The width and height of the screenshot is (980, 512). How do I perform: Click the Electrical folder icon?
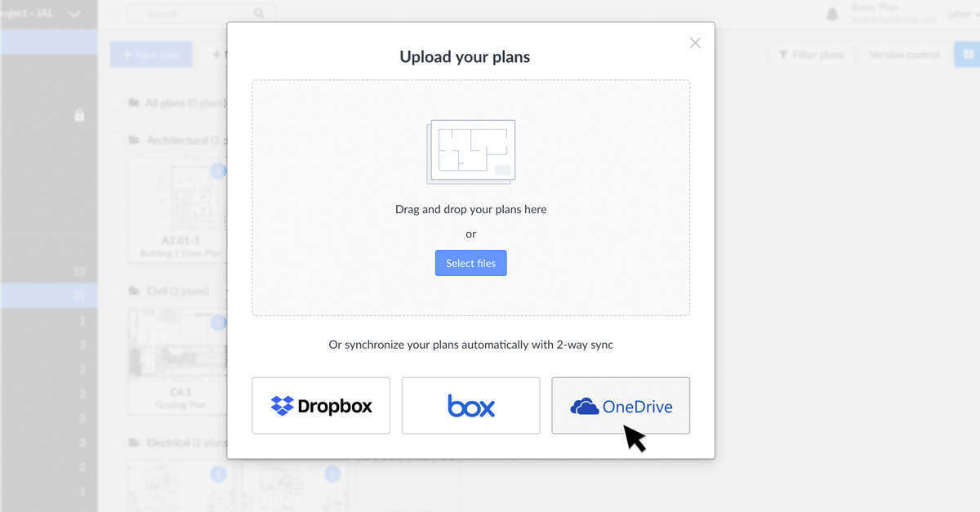tap(134, 443)
